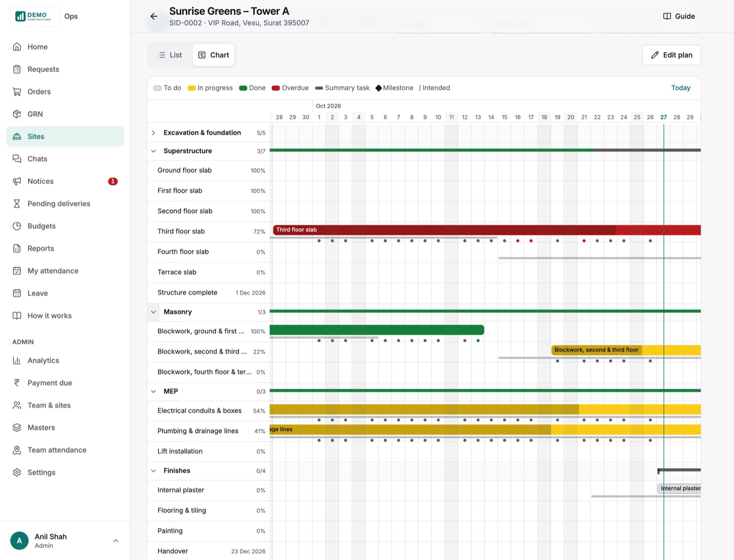Click Blockwork, second & third floor bar

[626, 350]
